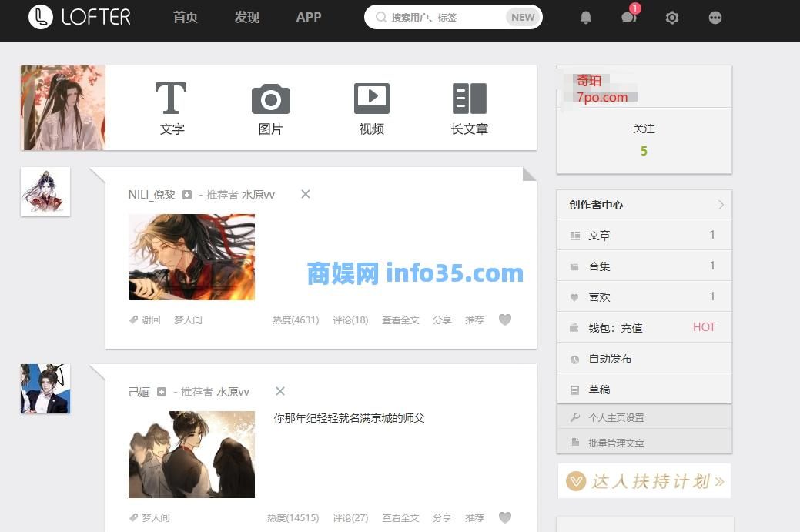The height and width of the screenshot is (532, 800).
Task: Click the 合集 folder icon
Action: [574, 266]
